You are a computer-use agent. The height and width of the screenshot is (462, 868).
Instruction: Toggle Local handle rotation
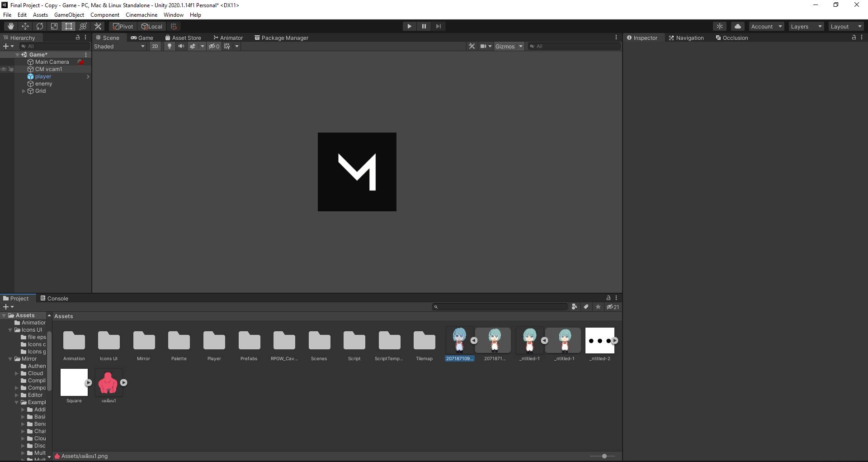tap(152, 26)
